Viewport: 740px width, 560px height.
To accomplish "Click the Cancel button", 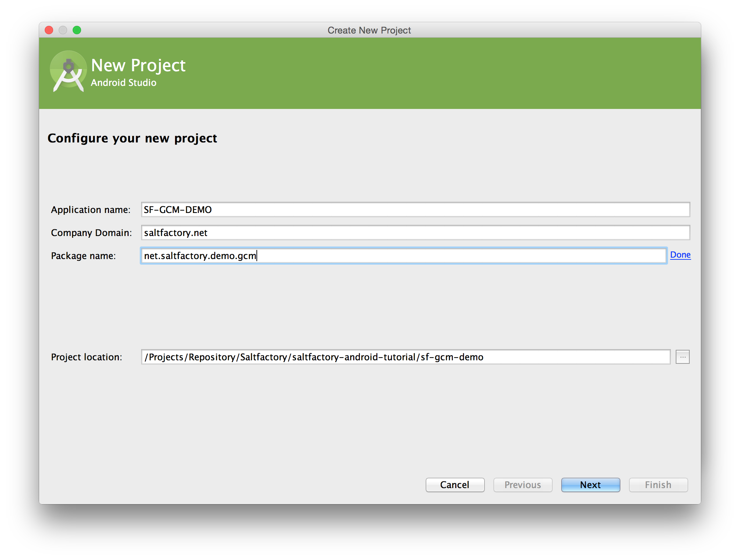I will pos(455,485).
